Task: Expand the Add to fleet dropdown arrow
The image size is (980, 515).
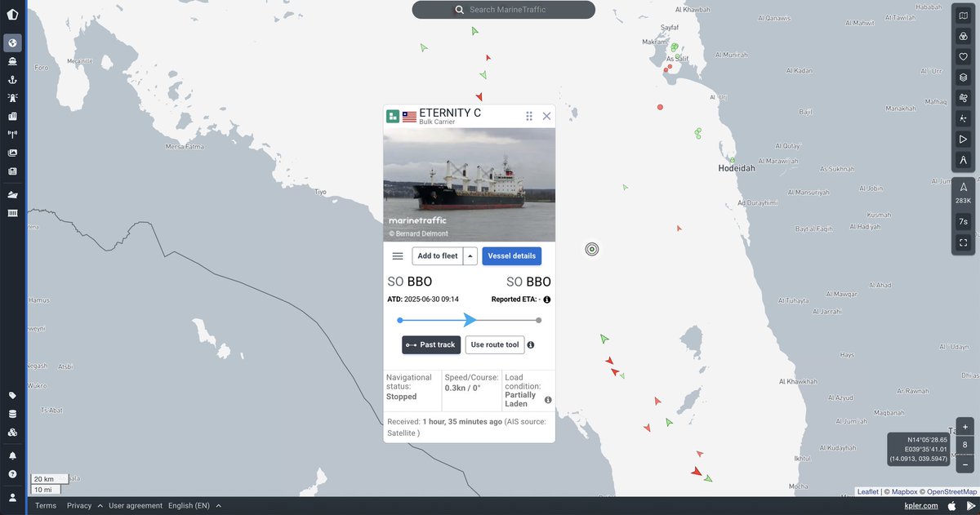Action: click(470, 255)
